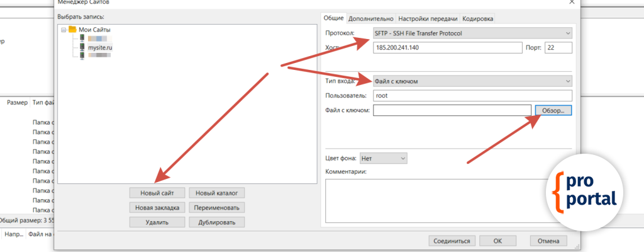The width and height of the screenshot is (644, 252).
Task: Click the server icon of the last blurred site
Action: click(x=81, y=56)
